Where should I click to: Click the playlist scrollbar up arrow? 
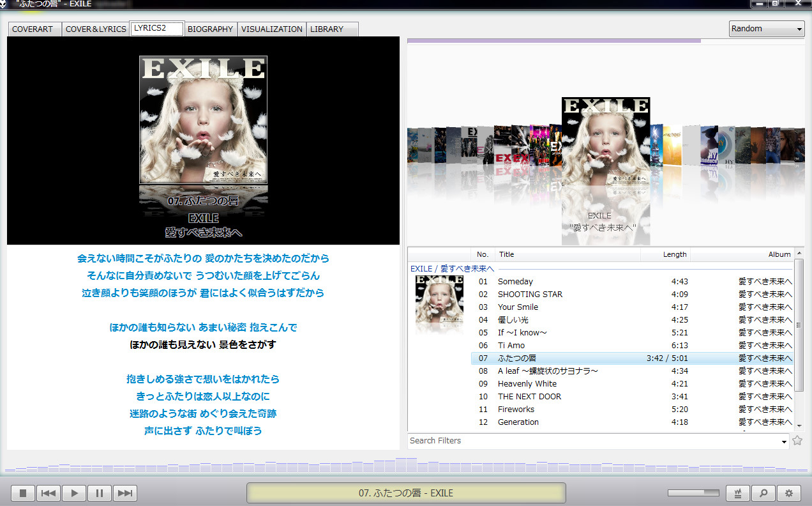[x=799, y=253]
